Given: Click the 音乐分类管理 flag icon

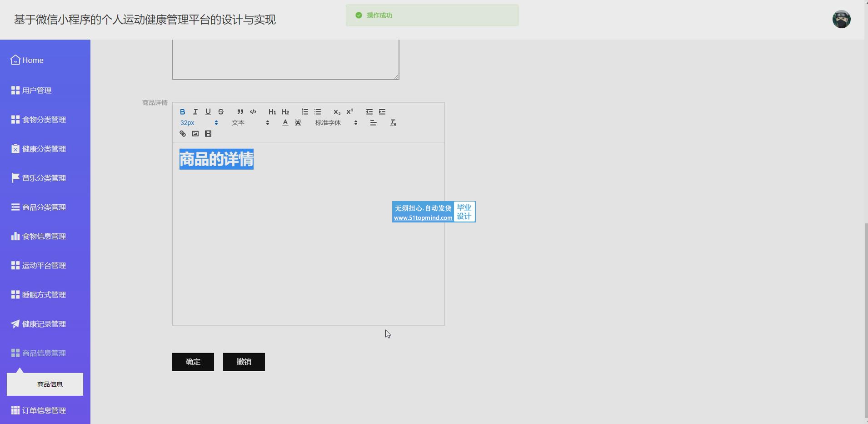Looking at the screenshot, I should tap(15, 178).
